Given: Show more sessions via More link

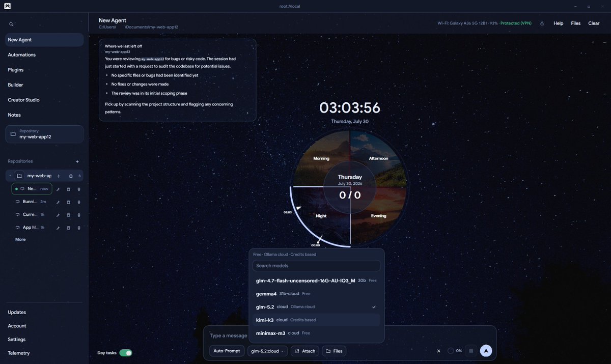Looking at the screenshot, I should click(20, 239).
